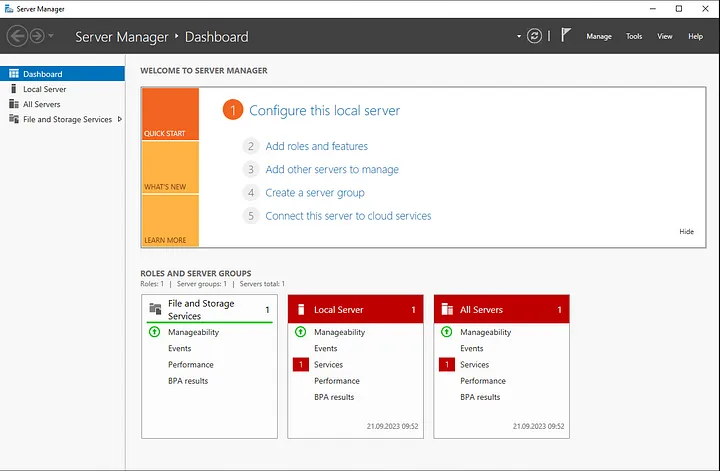Select Local Server in the left sidebar
Viewport: 720px width, 471px height.
coord(44,89)
